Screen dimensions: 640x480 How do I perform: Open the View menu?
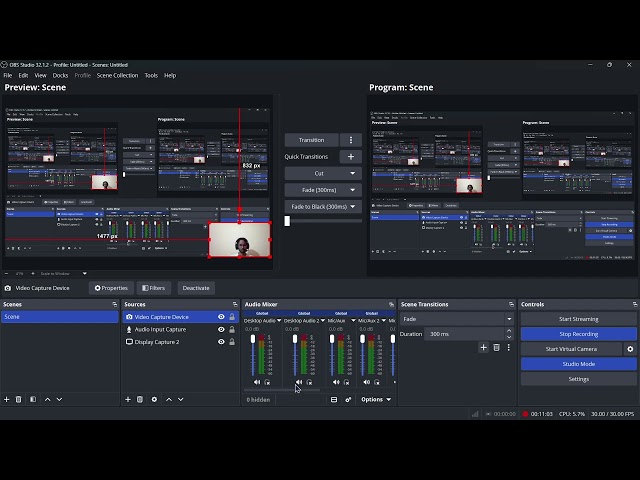coord(40,76)
